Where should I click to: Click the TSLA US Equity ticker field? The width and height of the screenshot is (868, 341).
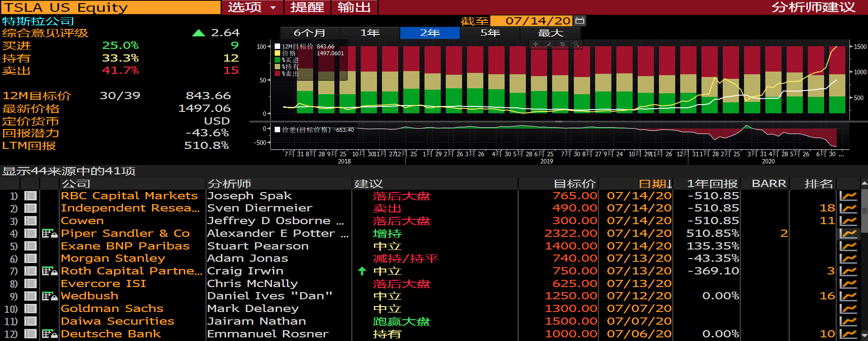click(110, 7)
